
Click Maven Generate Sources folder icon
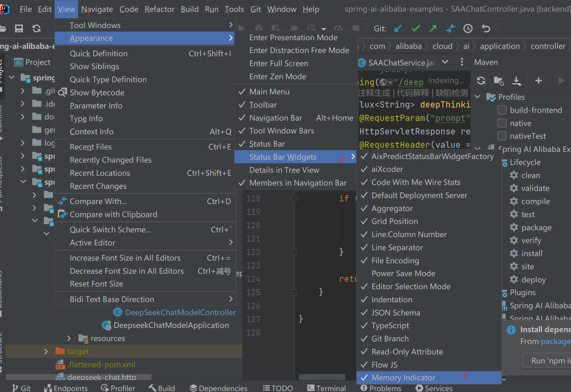[x=499, y=81]
